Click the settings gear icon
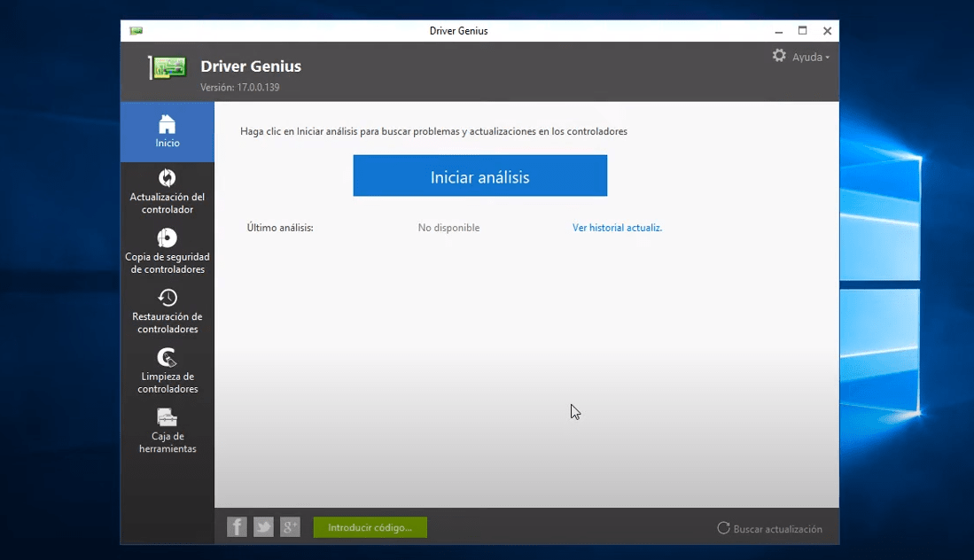This screenshot has width=974, height=560. (x=779, y=56)
